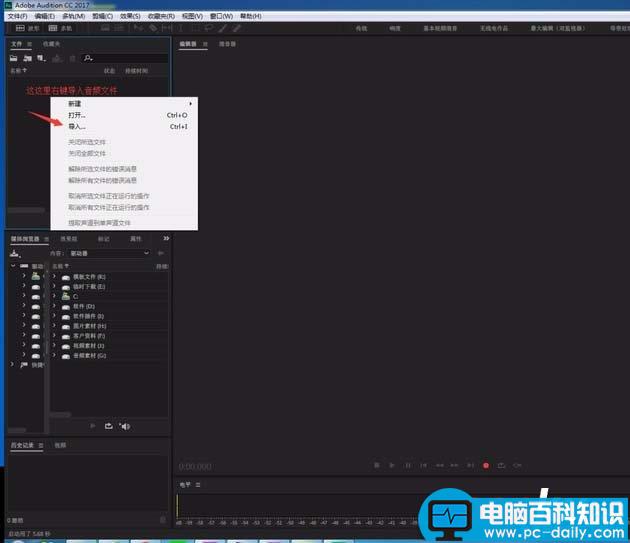Toggle auto-play speaker icon in Media Browser
This screenshot has height=543, width=630.
point(125,426)
